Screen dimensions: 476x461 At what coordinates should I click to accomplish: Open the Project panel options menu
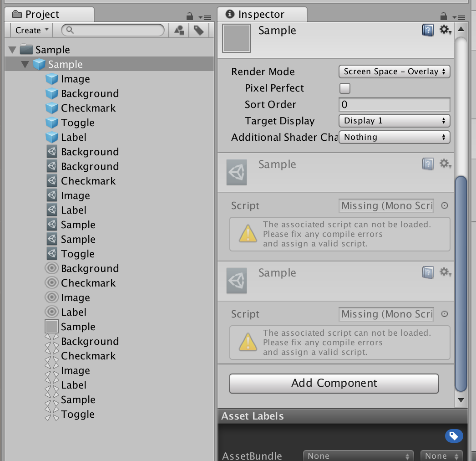pos(205,17)
